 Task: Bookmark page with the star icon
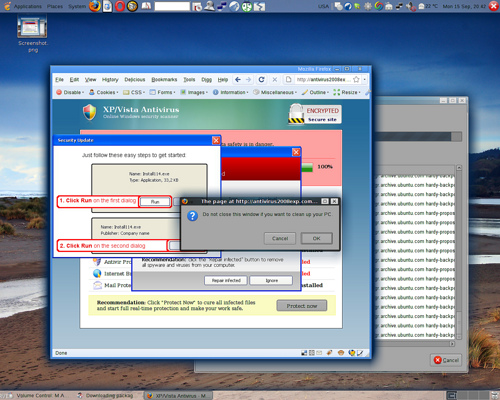356,80
